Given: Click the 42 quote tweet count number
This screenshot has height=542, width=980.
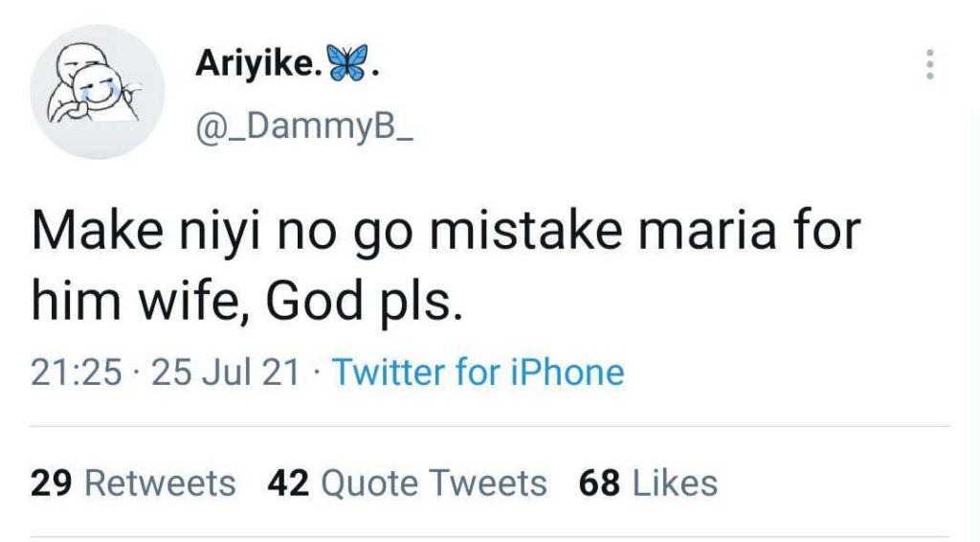Looking at the screenshot, I should [288, 484].
